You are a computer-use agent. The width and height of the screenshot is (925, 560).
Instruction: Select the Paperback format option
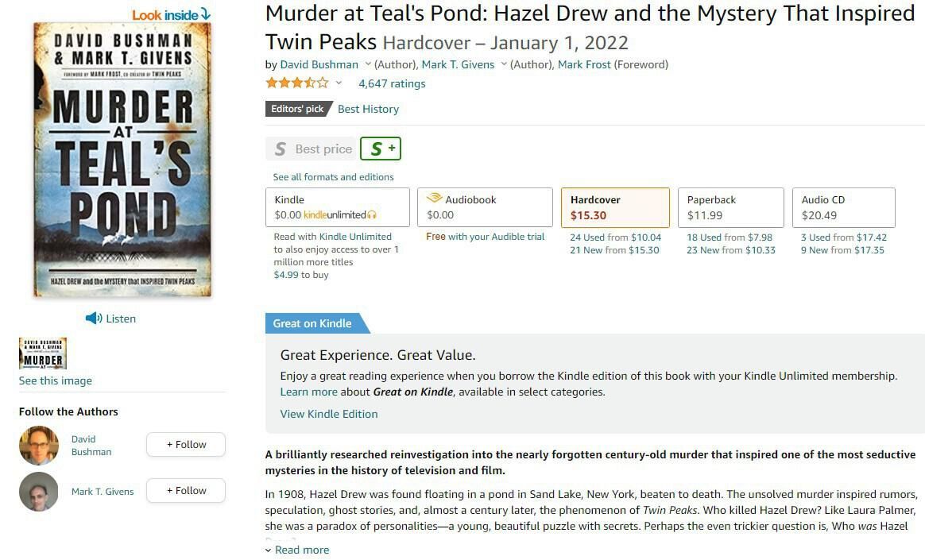point(730,207)
